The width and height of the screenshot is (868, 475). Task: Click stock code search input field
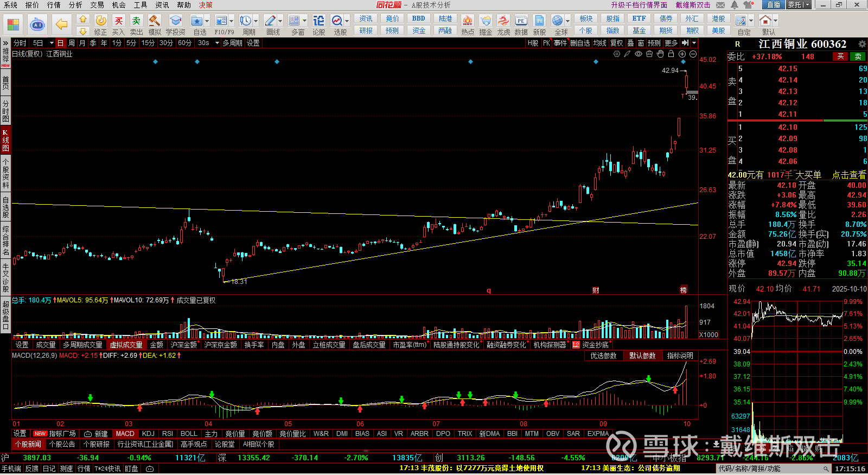pyautogui.click(x=775, y=468)
